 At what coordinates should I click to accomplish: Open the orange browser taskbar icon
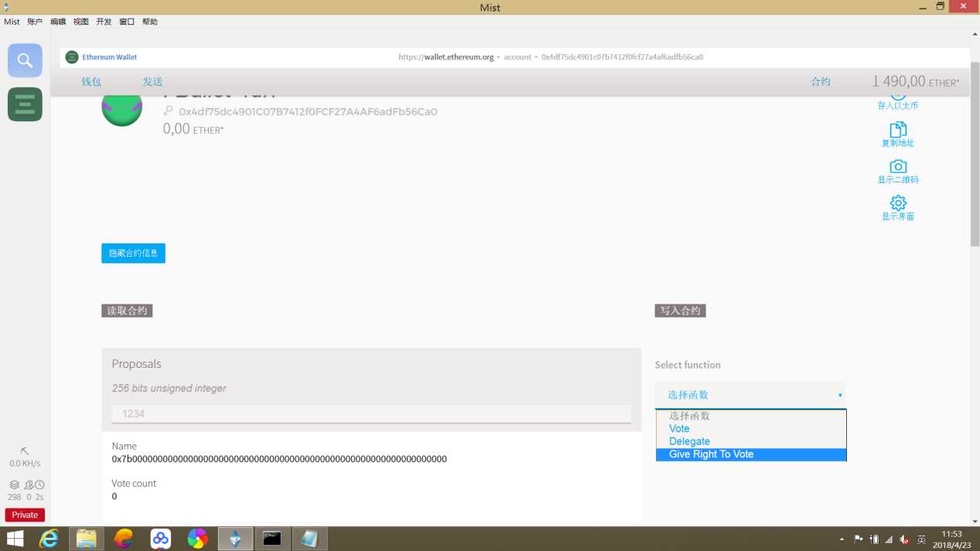[x=123, y=539]
